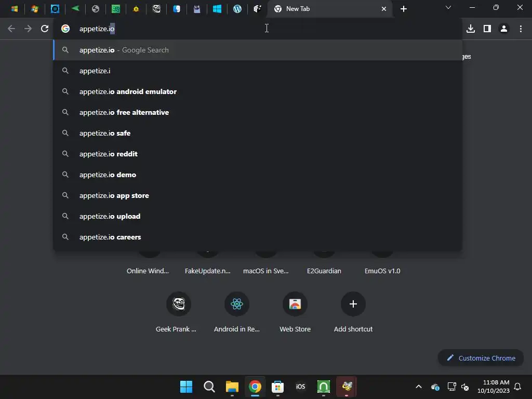Image resolution: width=532 pixels, height=399 pixels.
Task: Open the Web Store shortcut icon
Action: 295,303
